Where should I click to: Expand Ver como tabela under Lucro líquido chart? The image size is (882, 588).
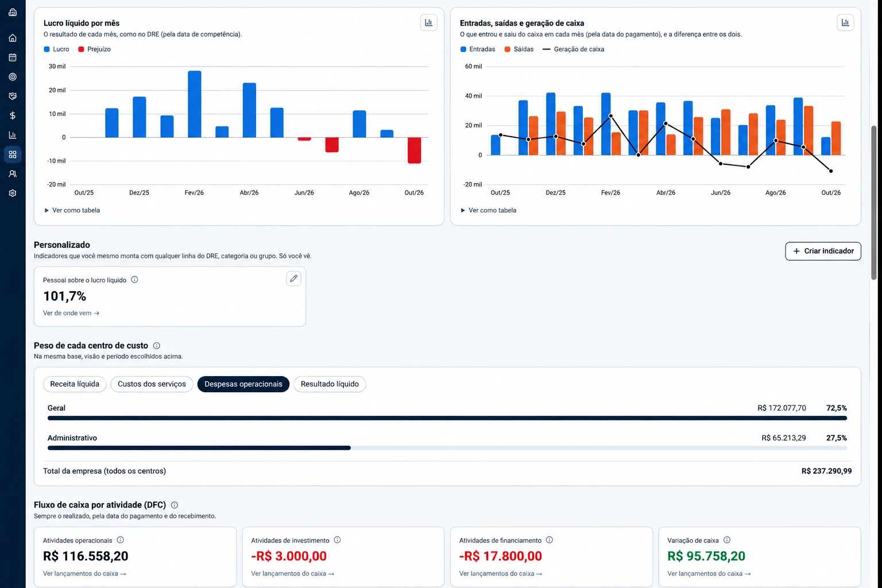[x=72, y=210]
